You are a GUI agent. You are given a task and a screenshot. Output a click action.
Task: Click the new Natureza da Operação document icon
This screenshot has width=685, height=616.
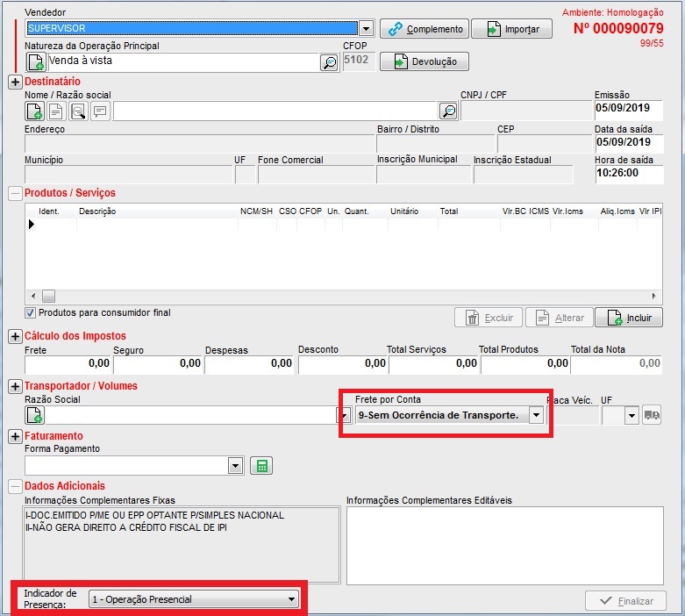tap(36, 62)
